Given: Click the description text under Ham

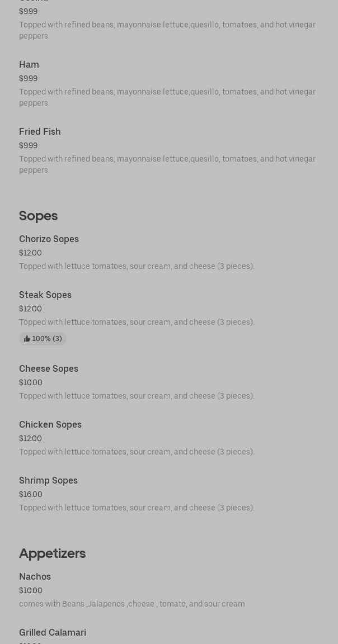Looking at the screenshot, I should pyautogui.click(x=167, y=97).
